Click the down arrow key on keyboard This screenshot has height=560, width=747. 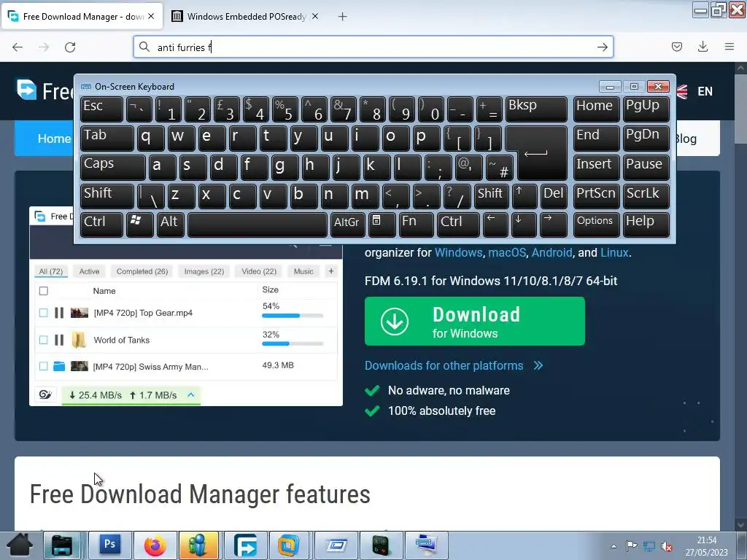(524, 225)
